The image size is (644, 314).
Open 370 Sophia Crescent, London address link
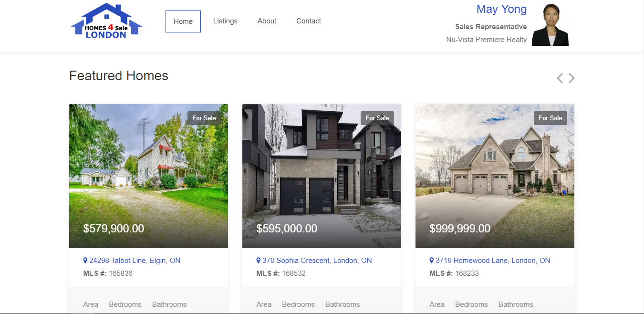pos(317,261)
